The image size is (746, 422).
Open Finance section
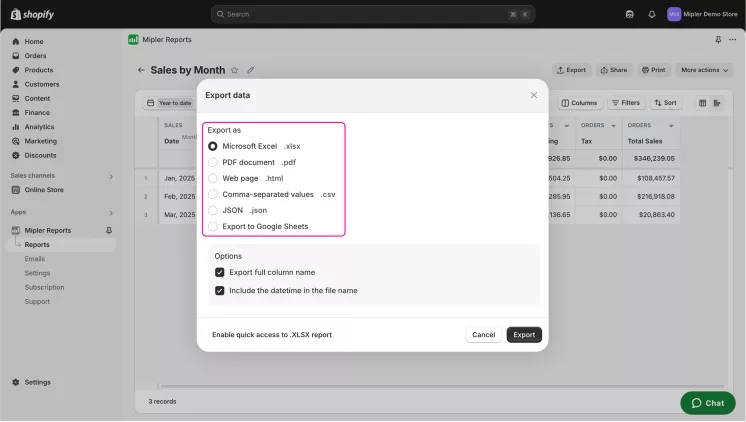click(x=37, y=113)
